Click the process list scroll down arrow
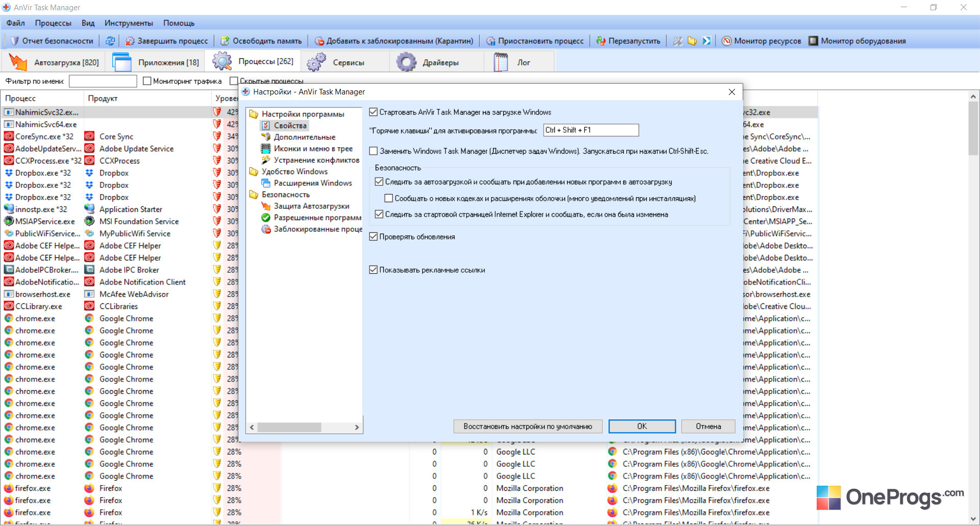This screenshot has height=526, width=980. [973, 519]
